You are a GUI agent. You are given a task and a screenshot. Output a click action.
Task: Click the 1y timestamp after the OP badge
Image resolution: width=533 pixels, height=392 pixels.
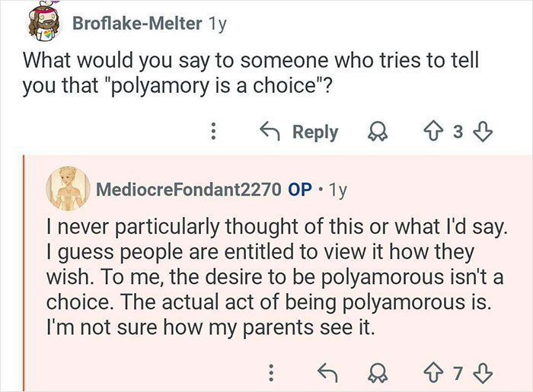(x=338, y=191)
